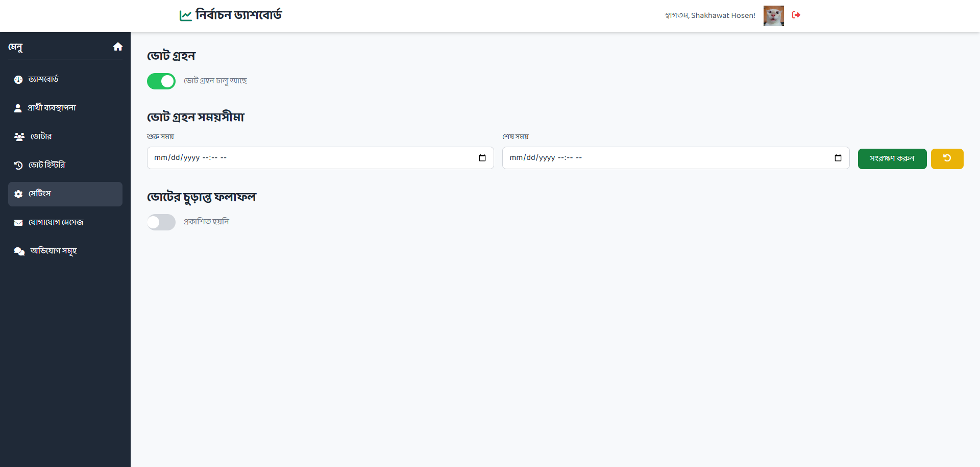Click the chart logo icon in header
Screen dimensions: 980x467
click(186, 15)
